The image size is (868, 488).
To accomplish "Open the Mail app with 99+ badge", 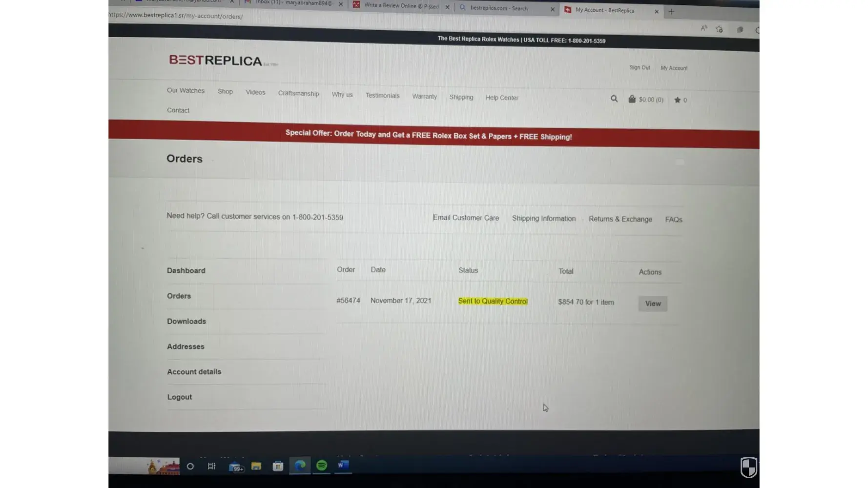I will [x=236, y=467].
